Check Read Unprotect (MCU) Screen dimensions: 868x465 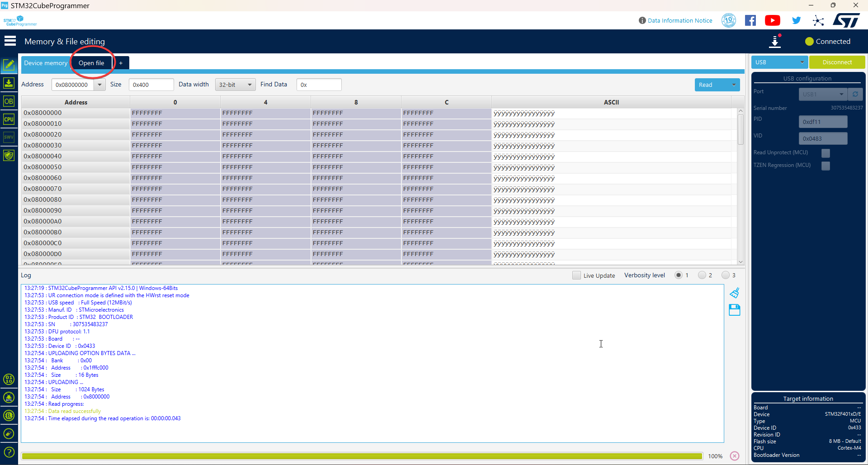[826, 153]
